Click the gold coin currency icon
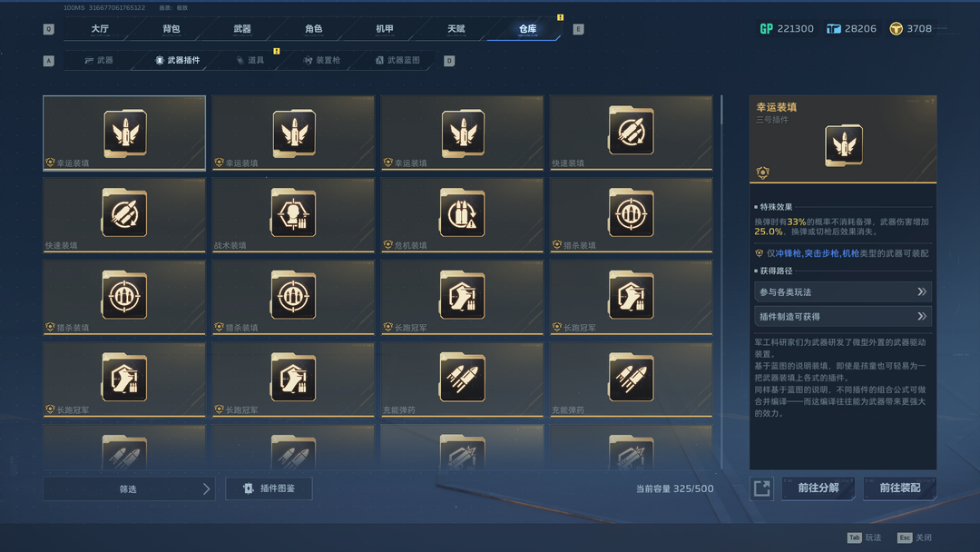The width and height of the screenshot is (980, 552). tap(896, 29)
